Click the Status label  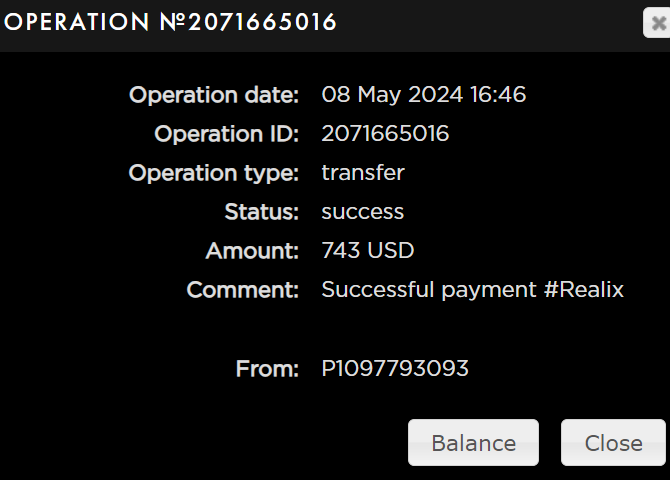[x=262, y=212]
